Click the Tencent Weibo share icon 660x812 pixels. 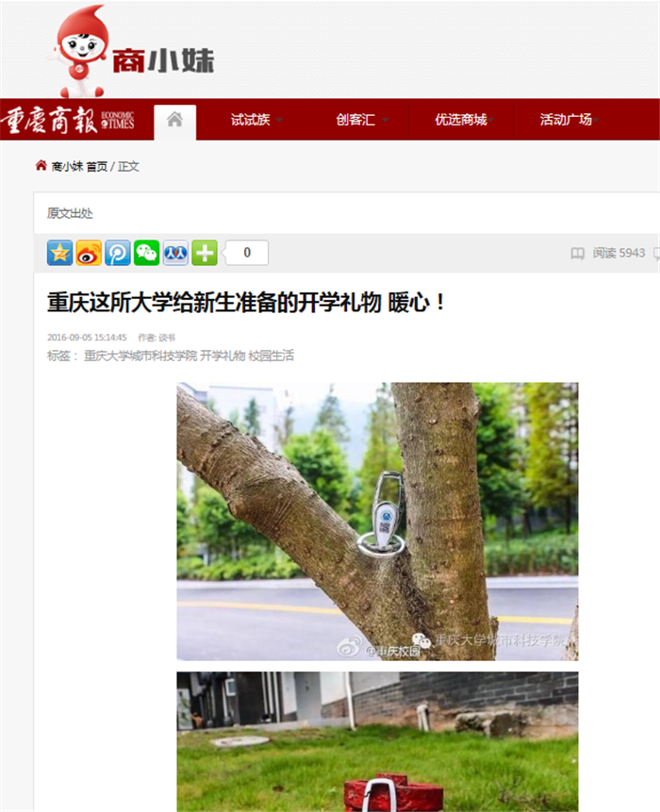[x=118, y=253]
